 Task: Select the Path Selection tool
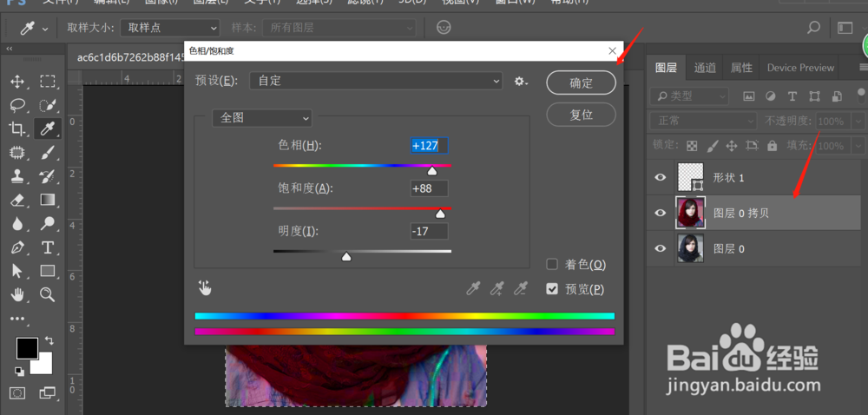(17, 271)
